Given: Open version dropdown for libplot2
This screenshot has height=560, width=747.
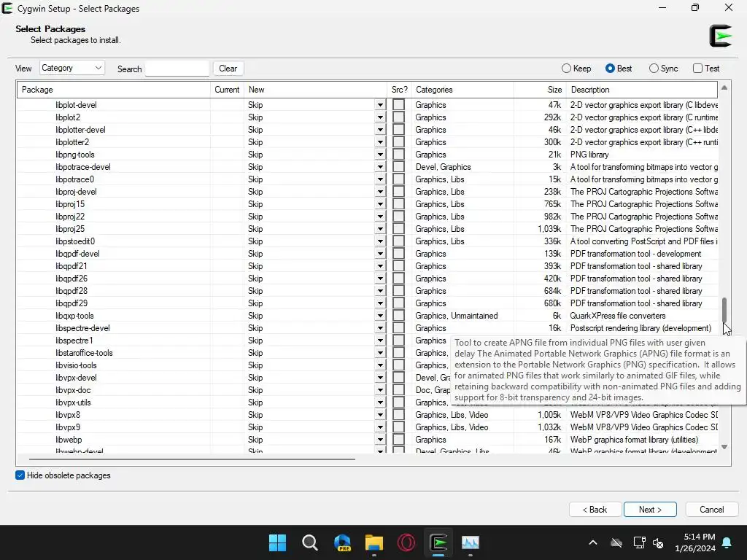Looking at the screenshot, I should coord(380,117).
